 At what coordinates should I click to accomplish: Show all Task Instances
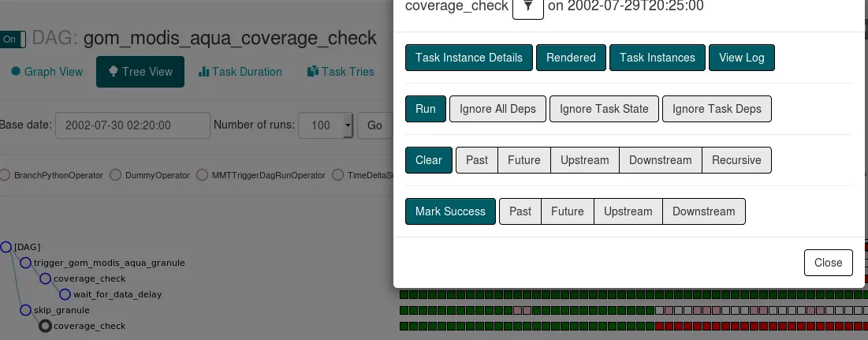(x=657, y=58)
